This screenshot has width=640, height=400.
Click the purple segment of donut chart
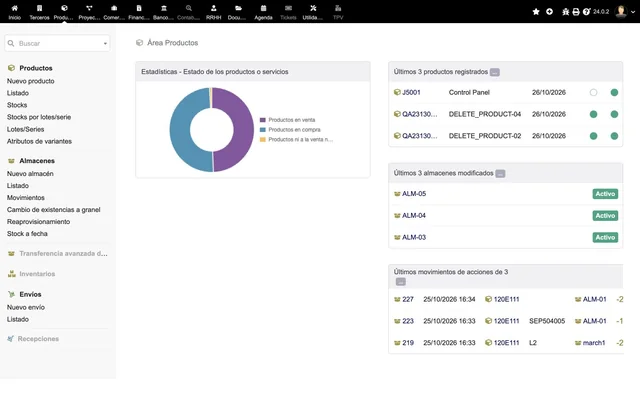point(243,130)
